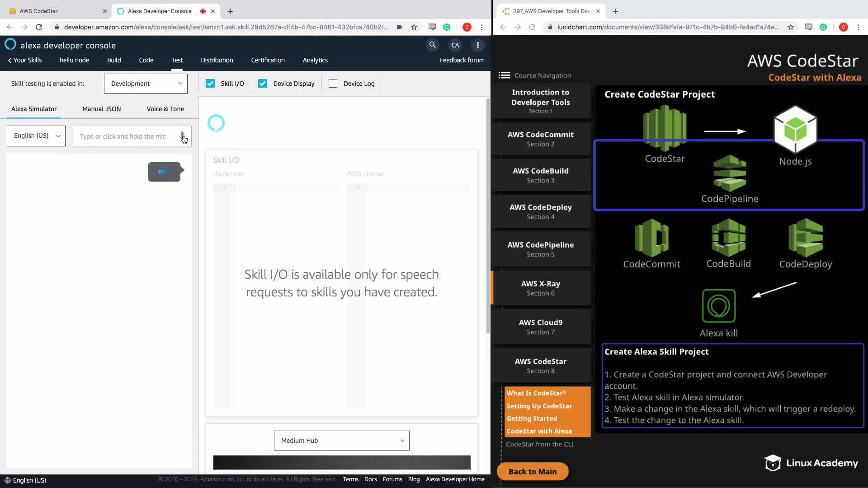The height and width of the screenshot is (488, 868).
Task: Open the Feedback forum link
Action: 462,60
